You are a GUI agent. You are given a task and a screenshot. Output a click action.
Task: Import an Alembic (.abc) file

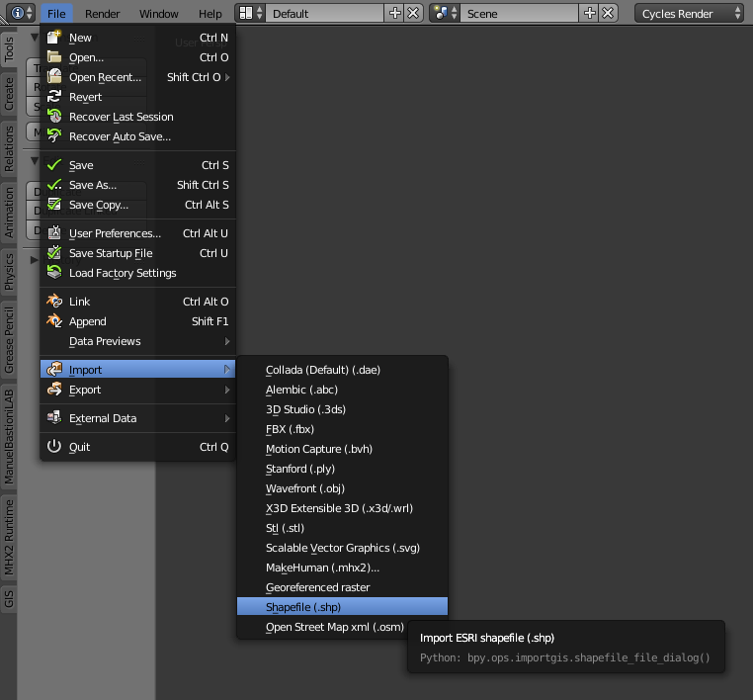(342, 390)
